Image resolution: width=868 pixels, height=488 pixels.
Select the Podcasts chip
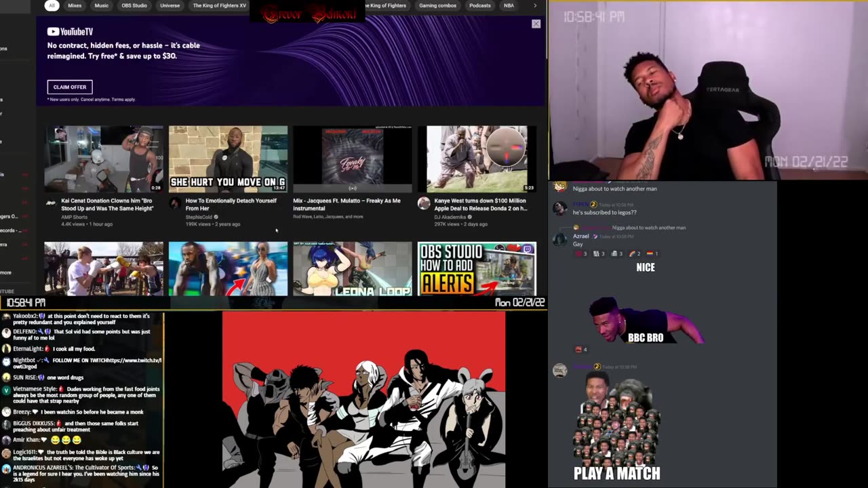[480, 5]
